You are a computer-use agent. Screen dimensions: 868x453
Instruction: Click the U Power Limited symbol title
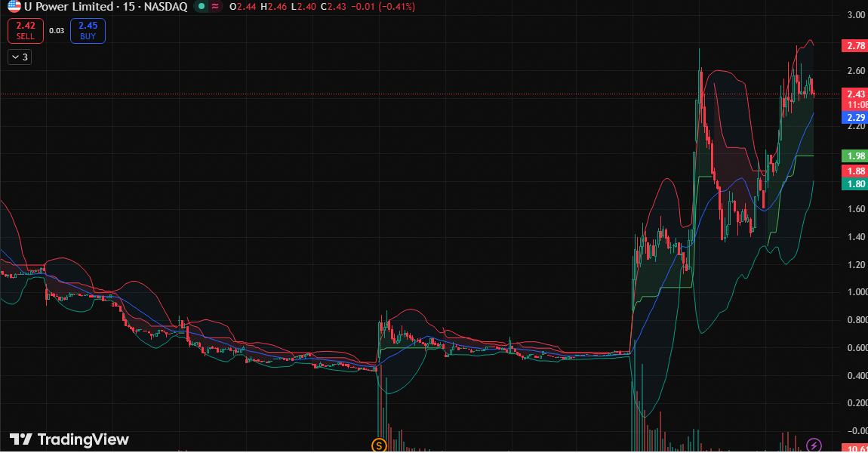coord(106,7)
